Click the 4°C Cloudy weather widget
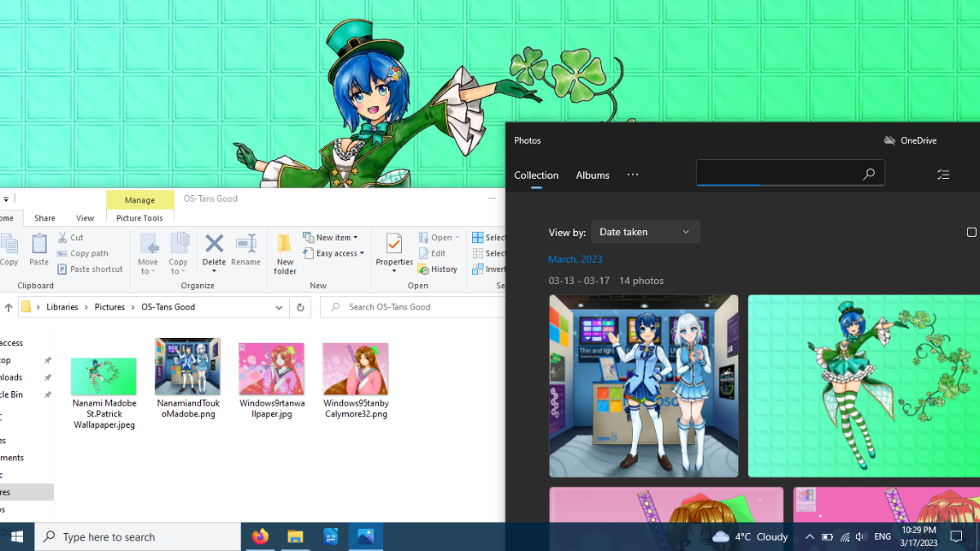 [x=750, y=537]
